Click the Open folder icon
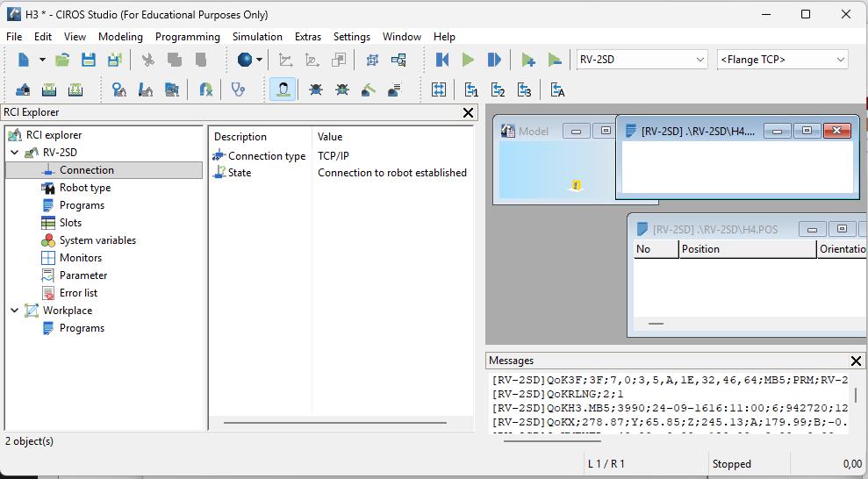 (x=62, y=60)
